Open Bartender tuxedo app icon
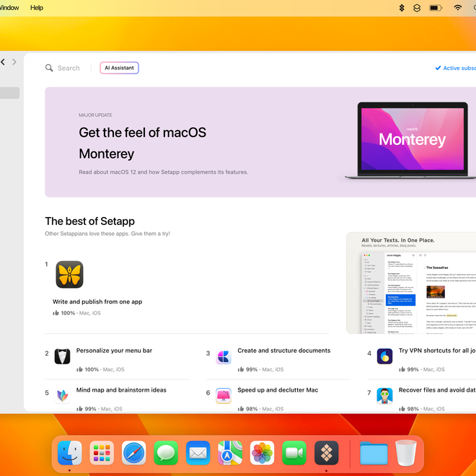 pyautogui.click(x=62, y=356)
